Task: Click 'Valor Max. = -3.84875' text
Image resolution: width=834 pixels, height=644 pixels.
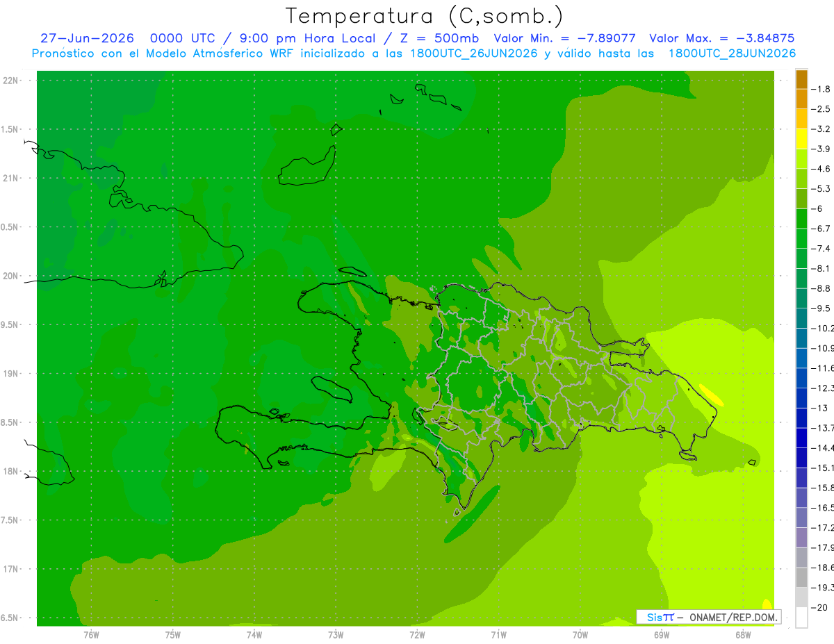Action: coord(721,38)
